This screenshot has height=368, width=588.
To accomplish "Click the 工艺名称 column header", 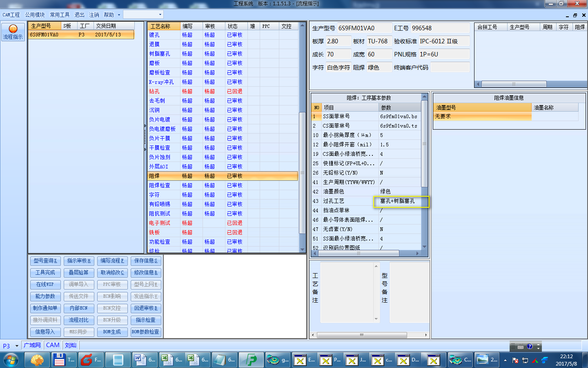I will pos(164,26).
